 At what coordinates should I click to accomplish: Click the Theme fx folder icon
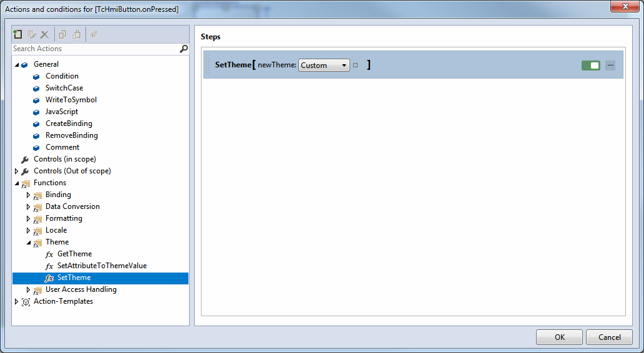point(37,243)
